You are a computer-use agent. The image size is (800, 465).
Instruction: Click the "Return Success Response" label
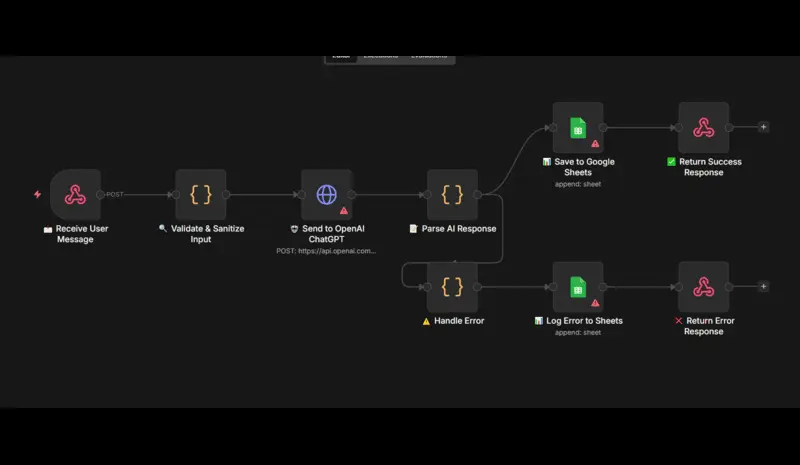click(704, 167)
